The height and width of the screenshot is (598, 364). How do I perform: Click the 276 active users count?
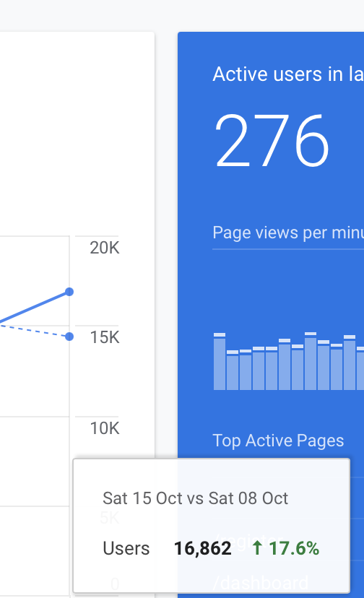[x=272, y=140]
